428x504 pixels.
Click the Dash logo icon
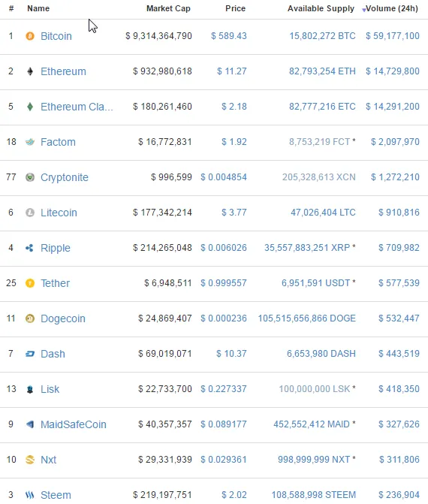(x=30, y=354)
